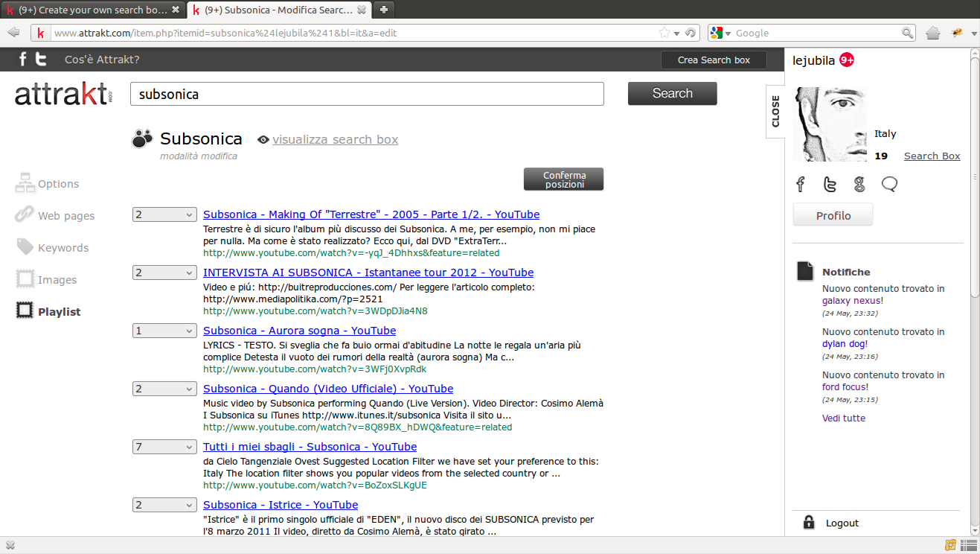Viewport: 980px width, 554px height.
Task: Click the Logout link
Action: (842, 523)
